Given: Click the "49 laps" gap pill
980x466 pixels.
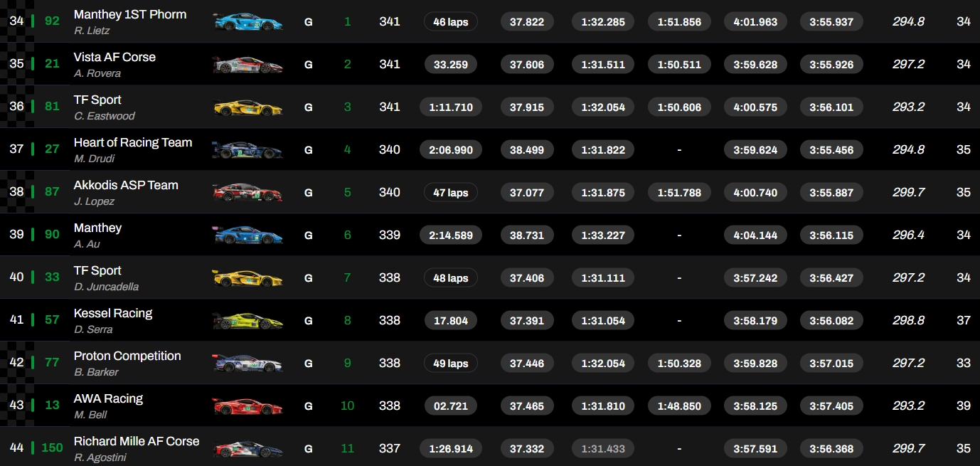Looking at the screenshot, I should pos(450,364).
